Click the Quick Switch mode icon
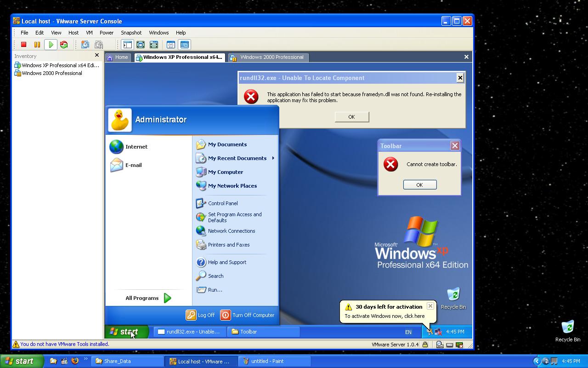 pos(154,45)
